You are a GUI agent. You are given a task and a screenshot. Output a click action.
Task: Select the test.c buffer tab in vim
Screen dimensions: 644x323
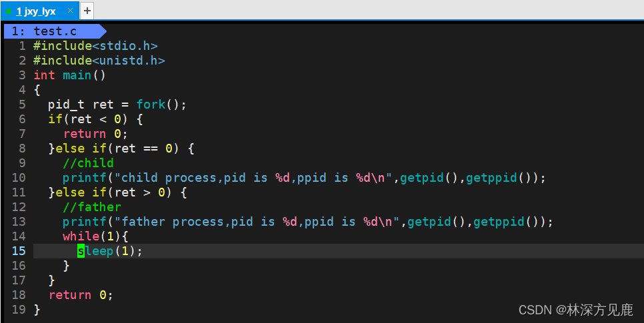(55, 31)
